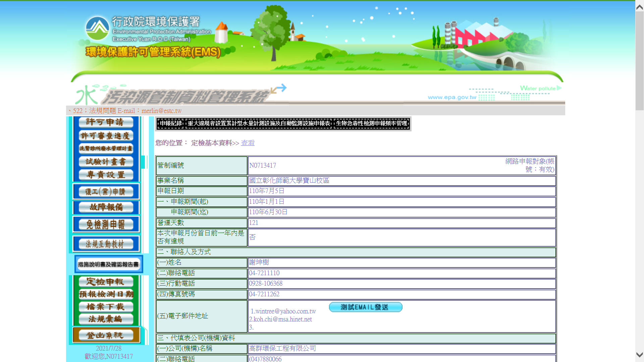Open 法規彙編 sidebar button
Screen dimensions: 644x362
pyautogui.click(x=106, y=319)
